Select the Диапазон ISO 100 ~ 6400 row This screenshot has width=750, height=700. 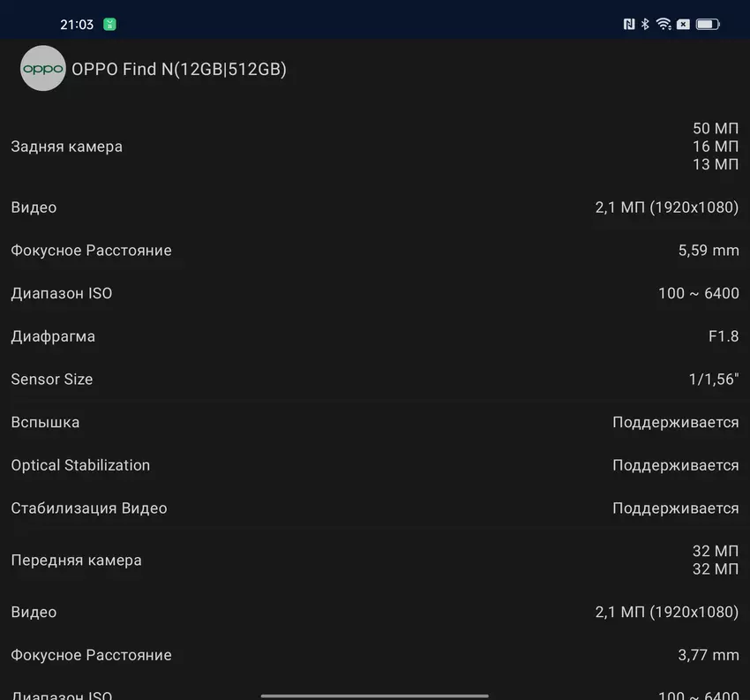375,293
